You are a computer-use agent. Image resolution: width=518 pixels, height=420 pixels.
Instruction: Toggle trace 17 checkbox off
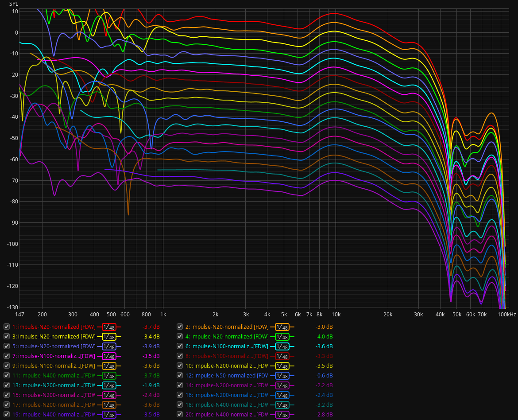click(x=6, y=404)
